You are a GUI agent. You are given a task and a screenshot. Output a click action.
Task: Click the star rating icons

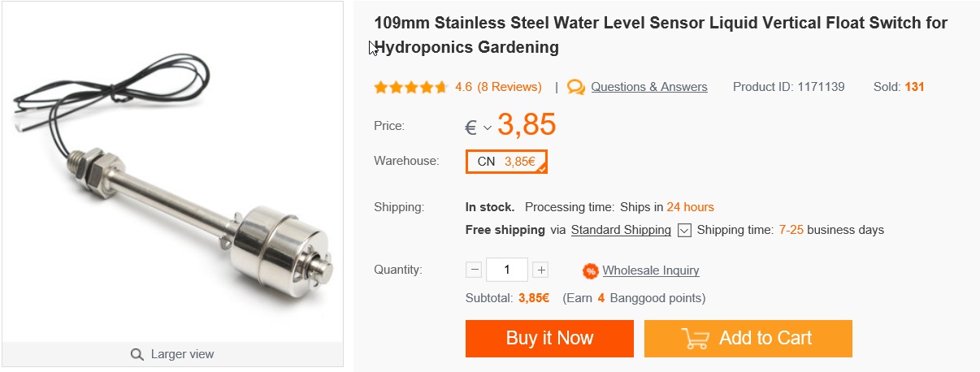[x=410, y=87]
